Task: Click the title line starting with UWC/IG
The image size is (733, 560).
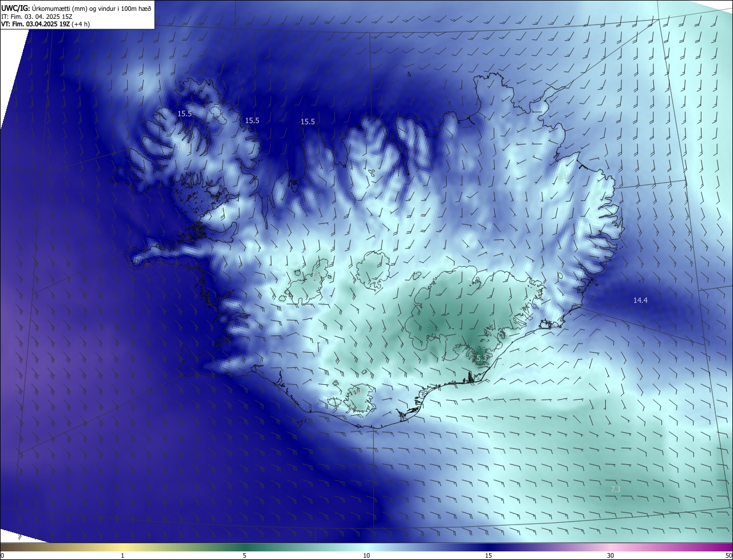Action: click(76, 8)
